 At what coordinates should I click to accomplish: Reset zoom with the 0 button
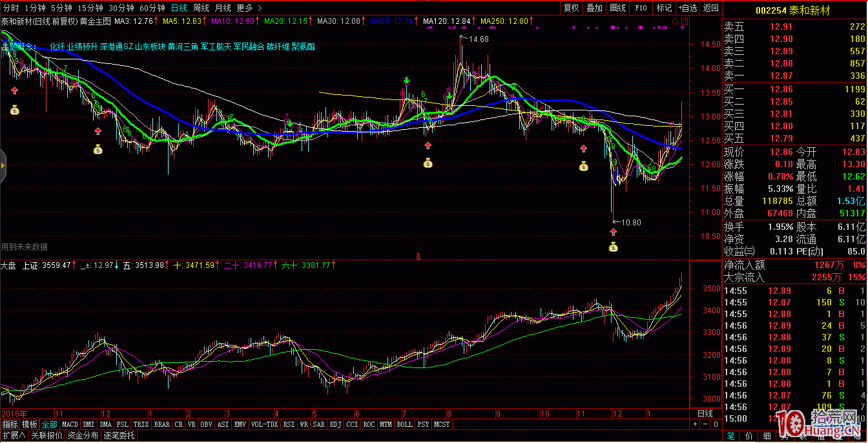(x=714, y=424)
